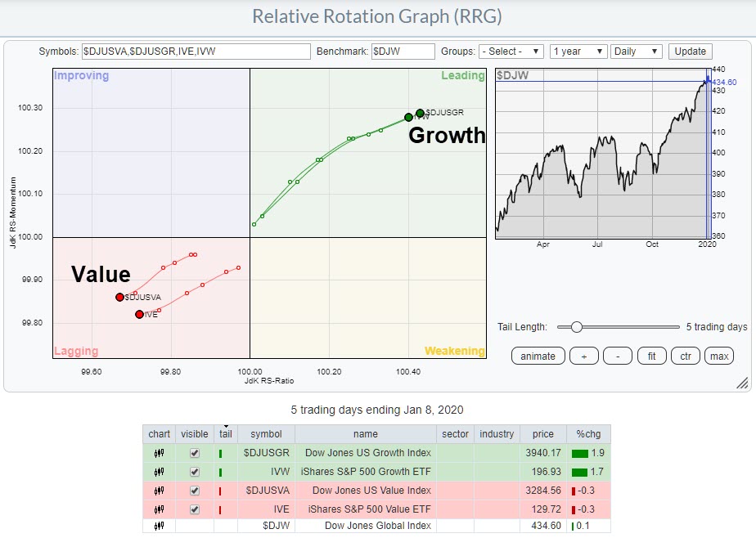Image resolution: width=756 pixels, height=538 pixels.
Task: Uncheck visible box for IVE
Action: point(195,509)
